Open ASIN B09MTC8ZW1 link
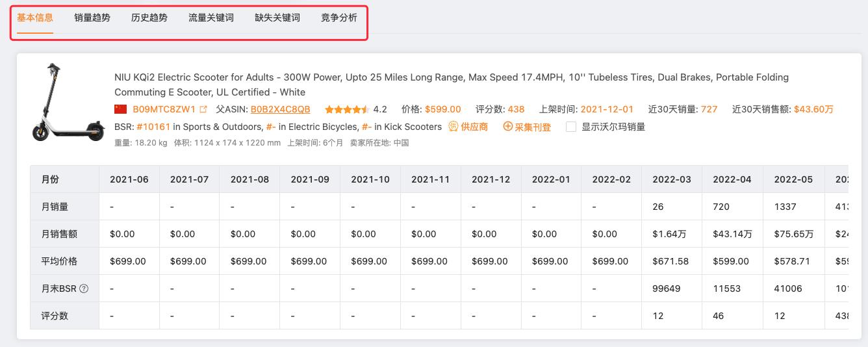Screen dimensions: 868x347 164,109
